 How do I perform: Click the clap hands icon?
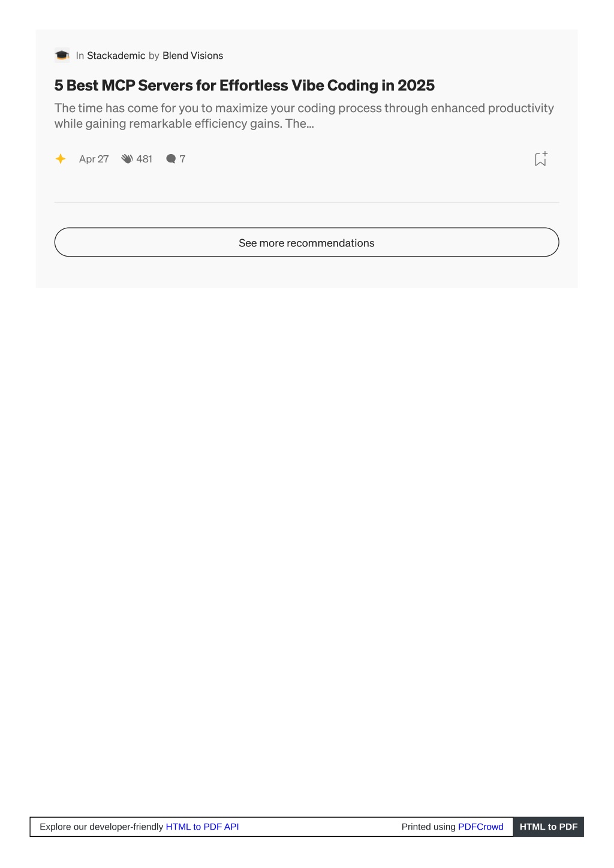point(127,159)
